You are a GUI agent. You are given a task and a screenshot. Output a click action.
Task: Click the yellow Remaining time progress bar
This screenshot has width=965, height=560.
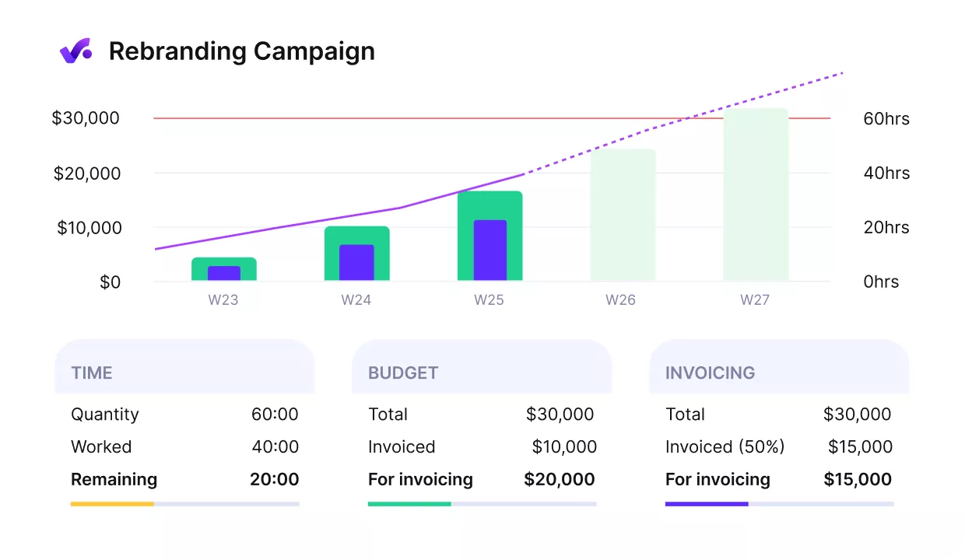click(x=112, y=504)
